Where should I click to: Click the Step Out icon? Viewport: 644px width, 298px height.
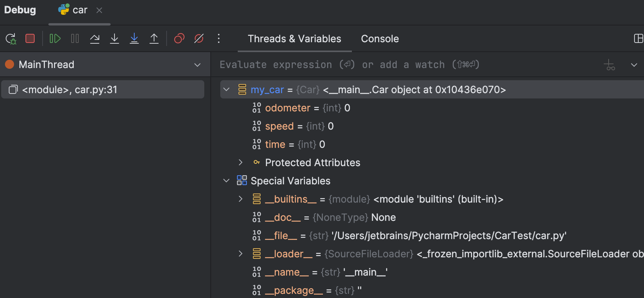tap(154, 38)
